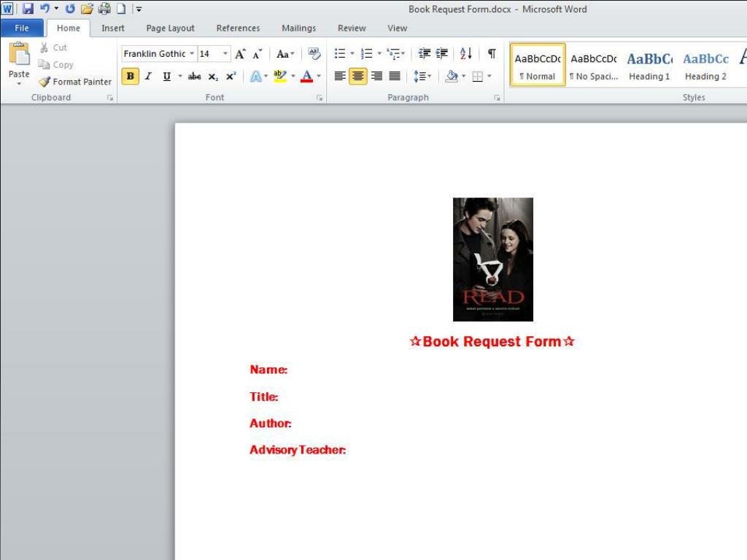Screen dimensions: 747x560
Task: Open the File tab
Action: pos(22,28)
